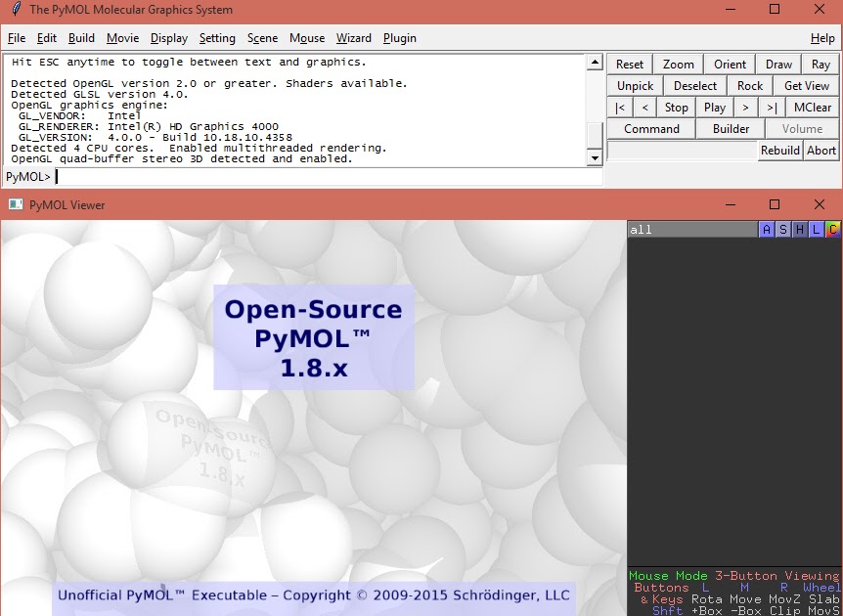Image resolution: width=843 pixels, height=616 pixels.
Task: Play the movie
Action: click(x=715, y=108)
